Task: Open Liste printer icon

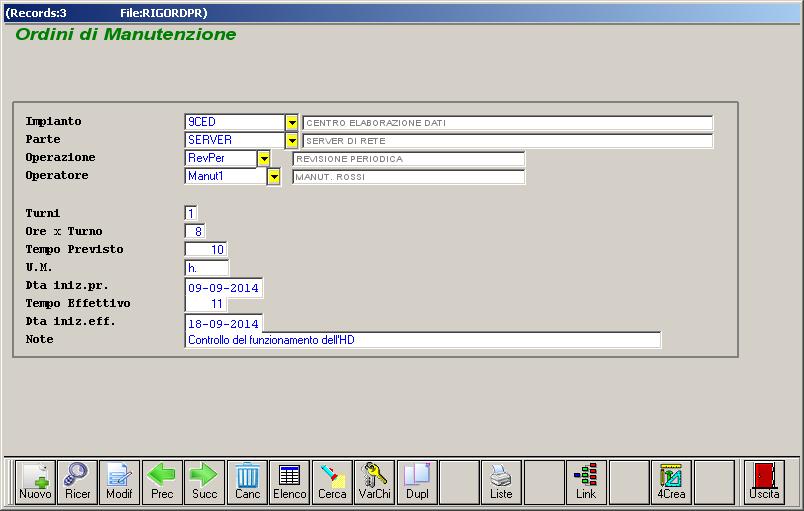Action: pyautogui.click(x=501, y=482)
